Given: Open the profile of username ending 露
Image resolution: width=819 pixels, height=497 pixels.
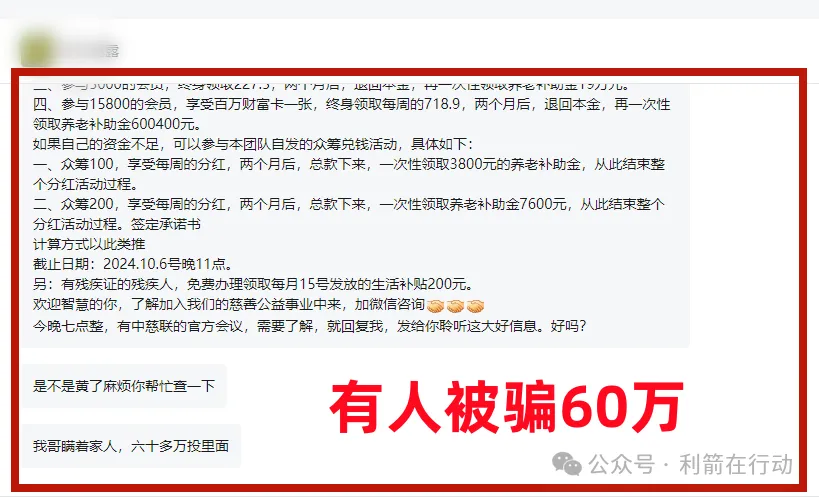Looking at the screenshot, I should pyautogui.click(x=88, y=50).
